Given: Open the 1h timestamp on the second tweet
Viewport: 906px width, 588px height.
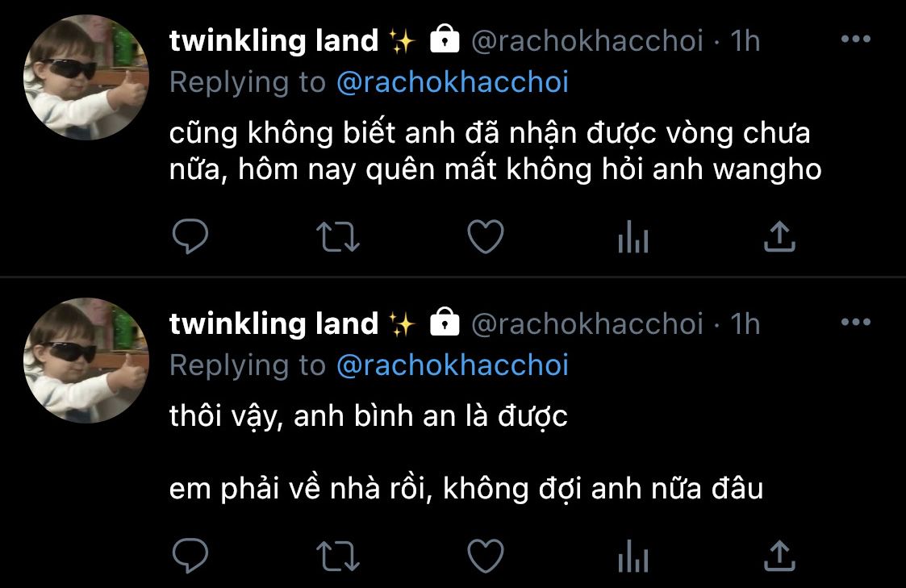Looking at the screenshot, I should click(x=745, y=324).
